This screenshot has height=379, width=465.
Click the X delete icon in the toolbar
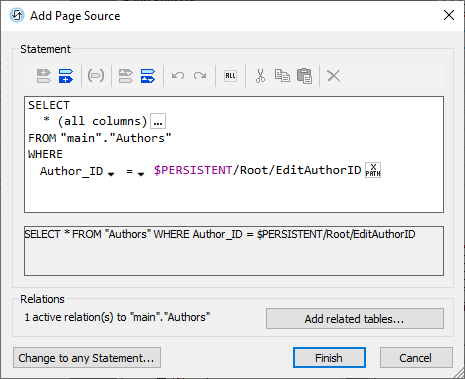[x=334, y=76]
